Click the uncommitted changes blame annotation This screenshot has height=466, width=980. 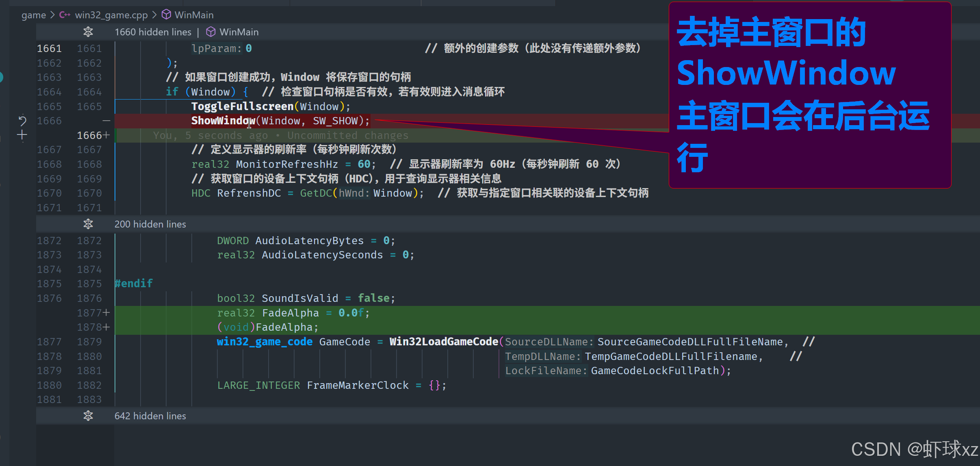[x=280, y=135]
